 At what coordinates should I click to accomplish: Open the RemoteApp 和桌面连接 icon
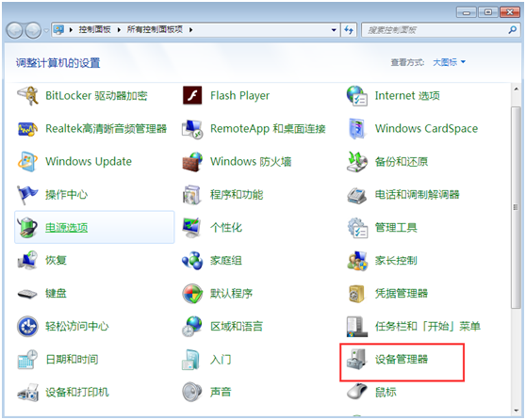point(192,129)
